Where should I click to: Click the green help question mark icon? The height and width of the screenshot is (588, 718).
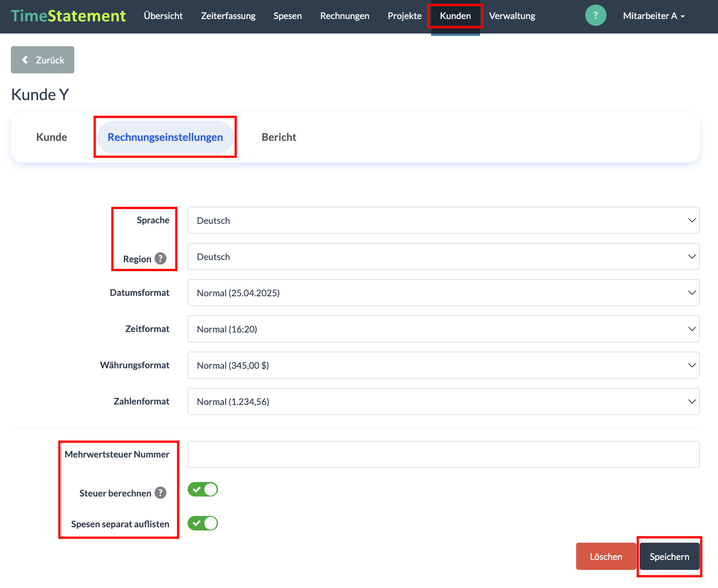point(596,15)
